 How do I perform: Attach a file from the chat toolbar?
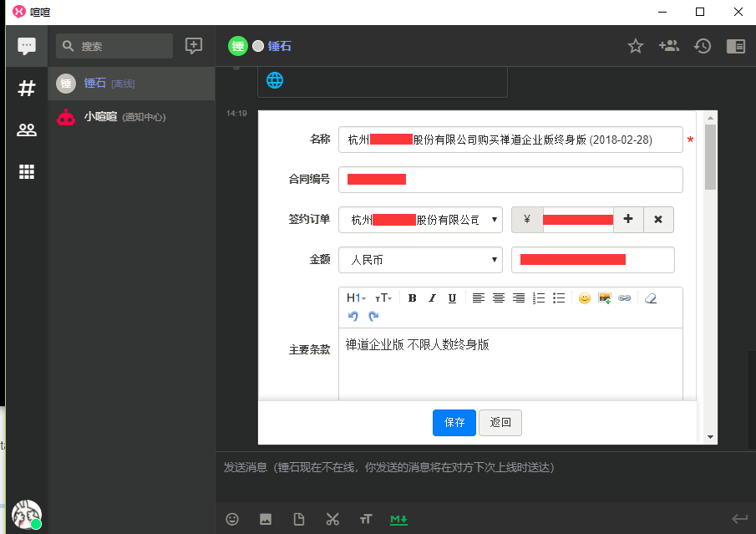[299, 519]
